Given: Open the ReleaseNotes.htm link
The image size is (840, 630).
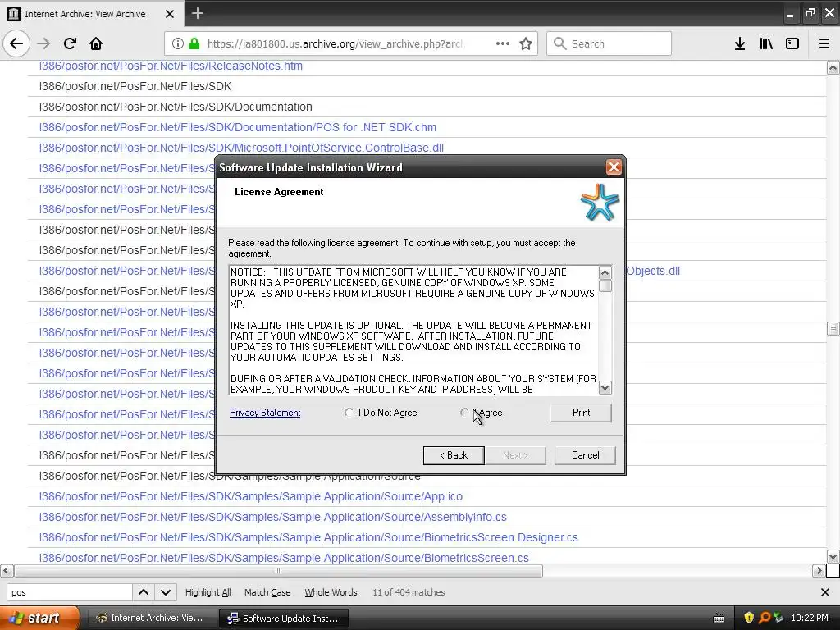Looking at the screenshot, I should tap(171, 66).
